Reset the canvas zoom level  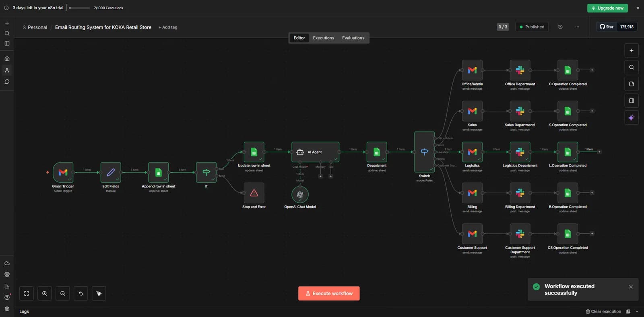81,293
